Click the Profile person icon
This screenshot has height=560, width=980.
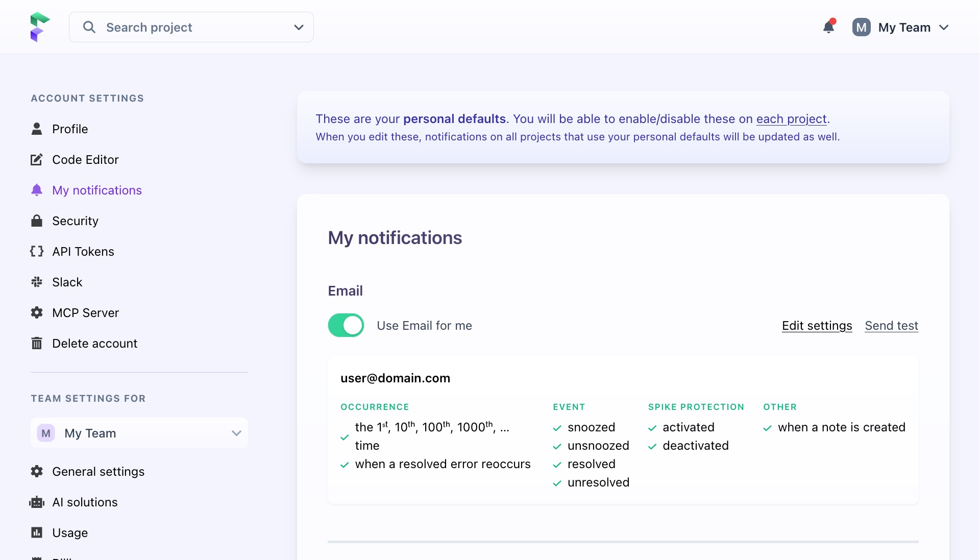click(x=37, y=129)
